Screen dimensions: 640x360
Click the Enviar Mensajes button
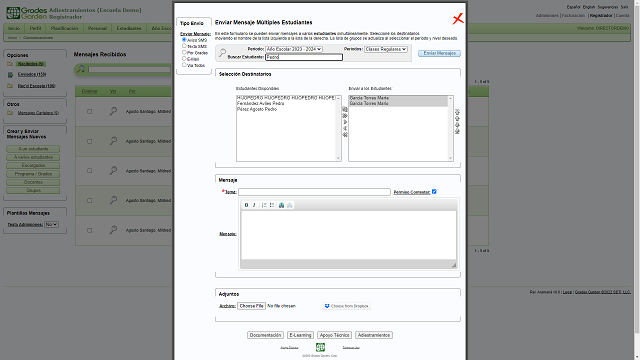(x=440, y=53)
